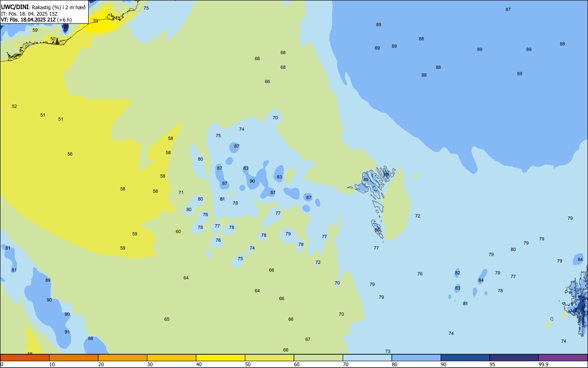Select the 90–95 dark blue legend swatch

(x=465, y=357)
